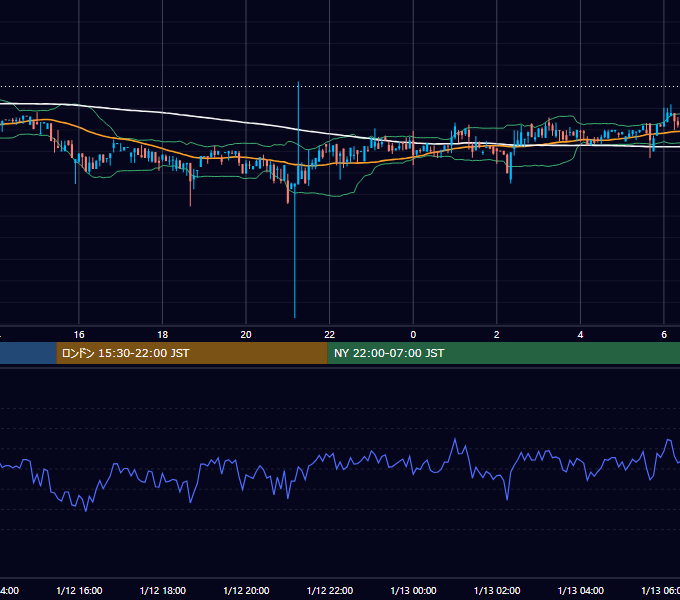Click hour label 0 on the upper time axis
The width and height of the screenshot is (680, 600).
[413, 335]
